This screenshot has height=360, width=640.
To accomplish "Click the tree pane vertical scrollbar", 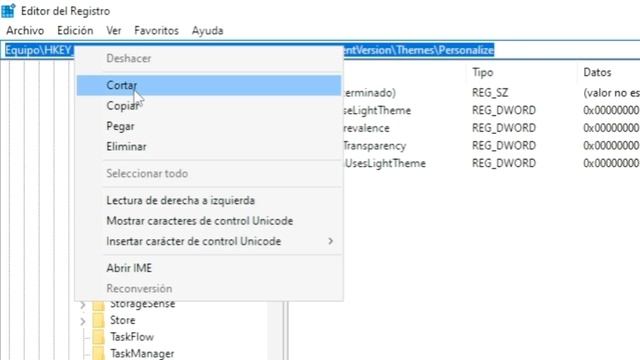I will (x=276, y=331).
